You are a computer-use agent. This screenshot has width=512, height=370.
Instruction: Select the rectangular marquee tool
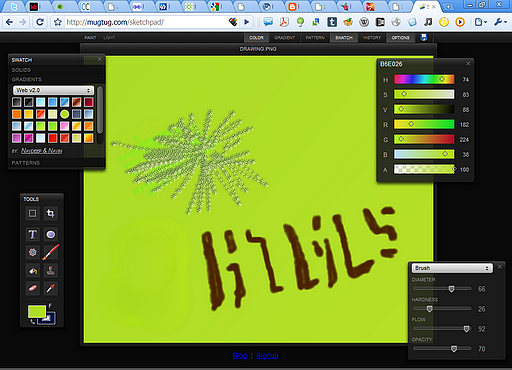(x=32, y=213)
